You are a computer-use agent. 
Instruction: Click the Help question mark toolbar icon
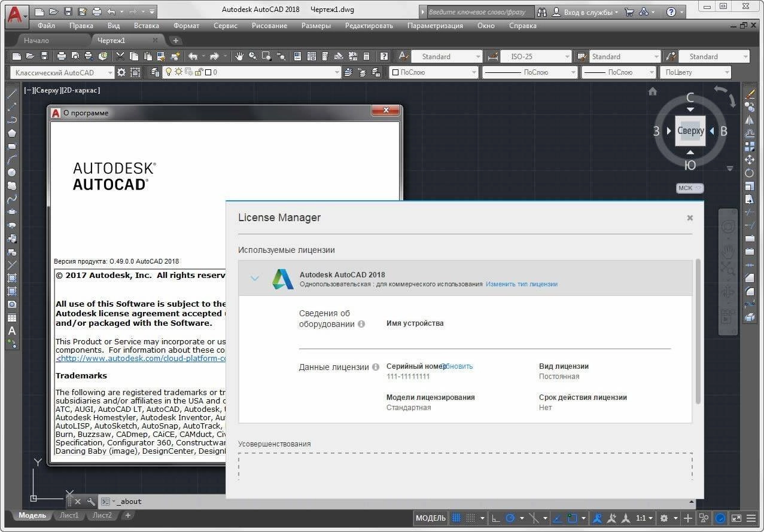384,56
